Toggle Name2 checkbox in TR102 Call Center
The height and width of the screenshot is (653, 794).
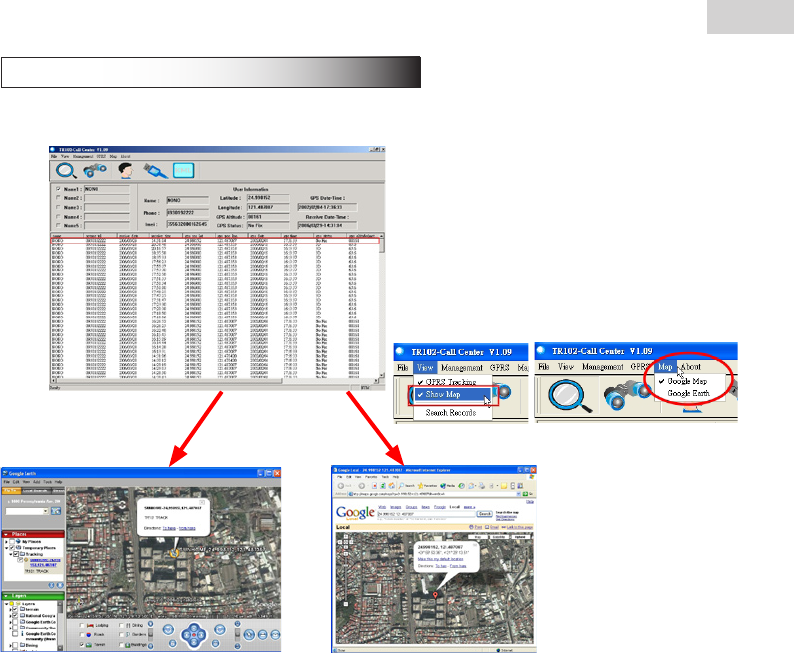[58, 198]
